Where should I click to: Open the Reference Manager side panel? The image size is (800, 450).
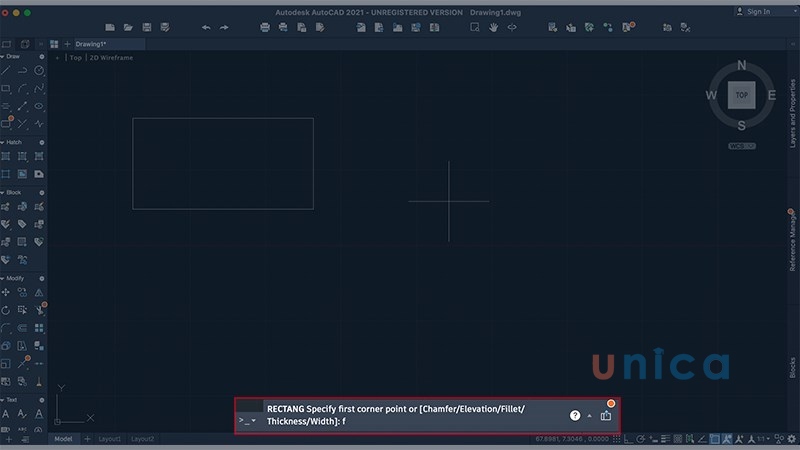tap(792, 241)
